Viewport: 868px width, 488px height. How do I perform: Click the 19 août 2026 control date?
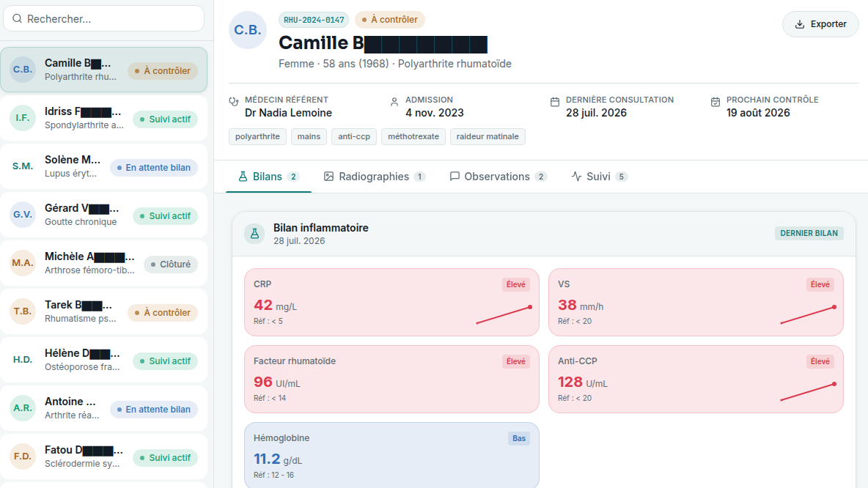pyautogui.click(x=758, y=113)
